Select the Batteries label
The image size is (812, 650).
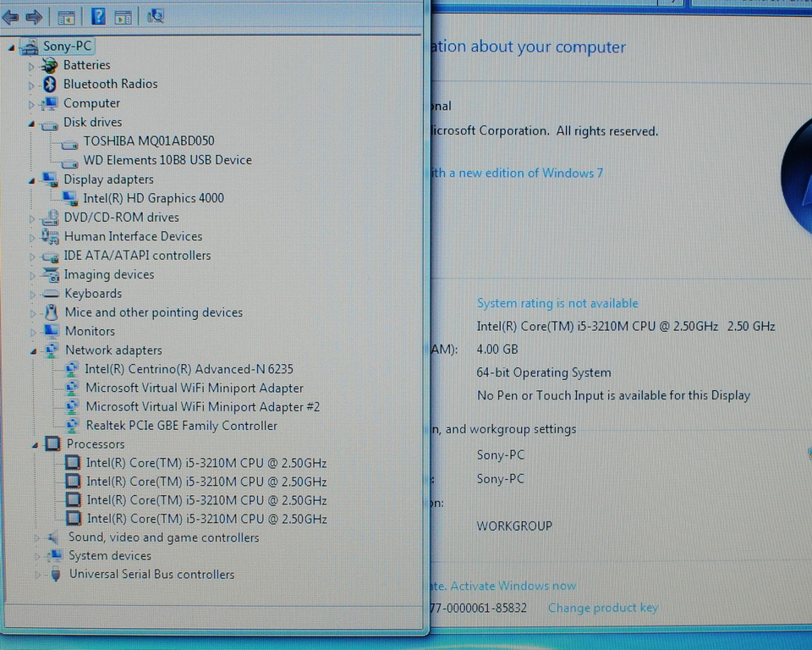point(86,65)
